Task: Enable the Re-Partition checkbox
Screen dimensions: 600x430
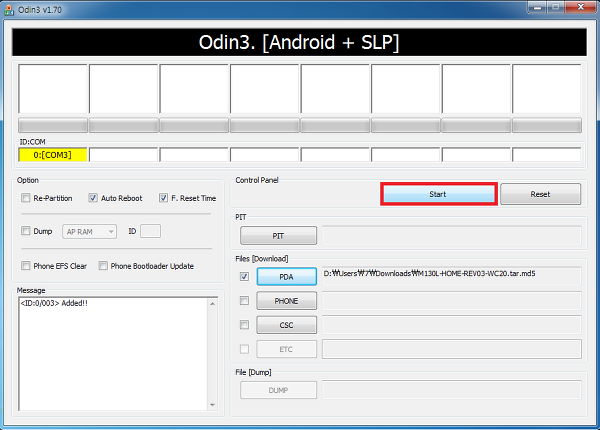Action: coord(26,198)
